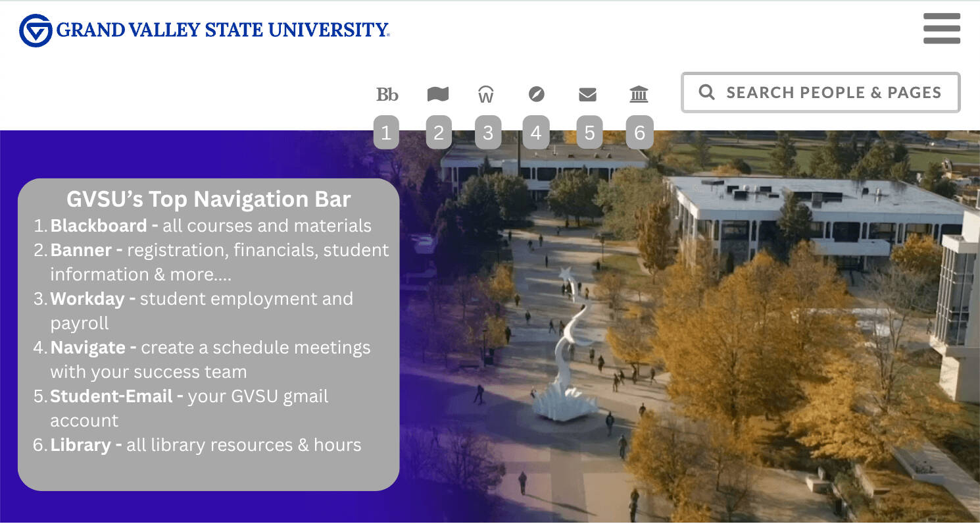Select the Library building icon
This screenshot has height=524, width=980.
[639, 94]
